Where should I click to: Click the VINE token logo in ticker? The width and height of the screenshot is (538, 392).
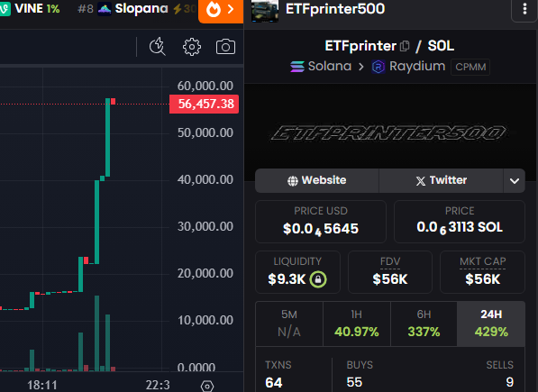(5, 9)
